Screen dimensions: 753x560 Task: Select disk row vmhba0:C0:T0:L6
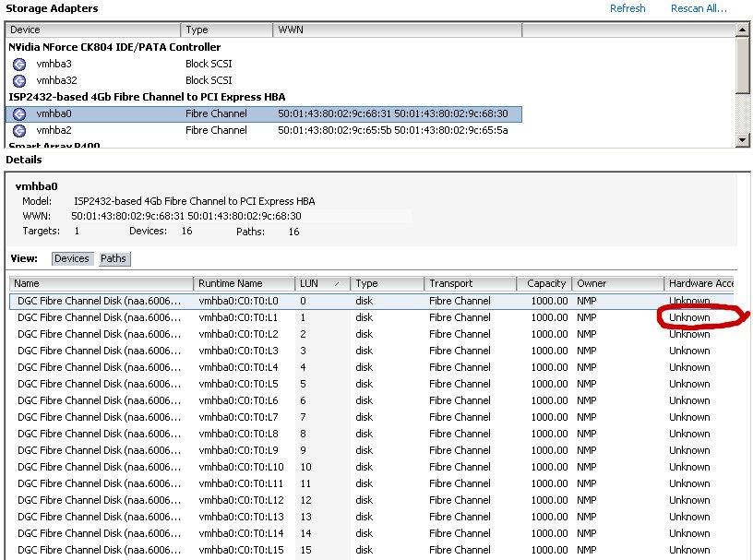[x=373, y=400]
